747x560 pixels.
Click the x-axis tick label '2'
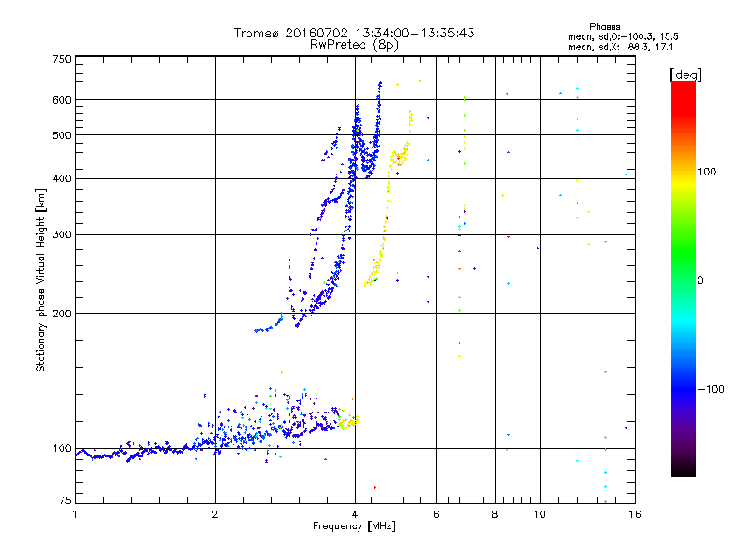[215, 514]
